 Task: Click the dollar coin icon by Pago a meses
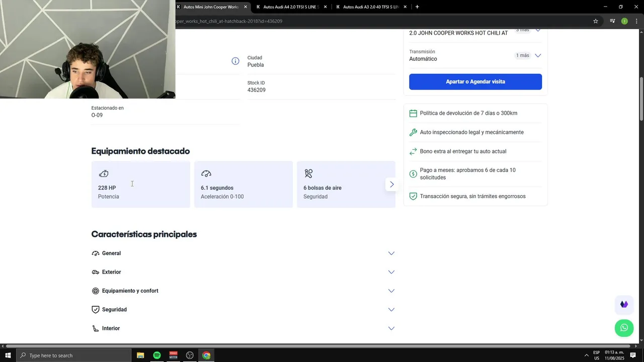(x=413, y=174)
